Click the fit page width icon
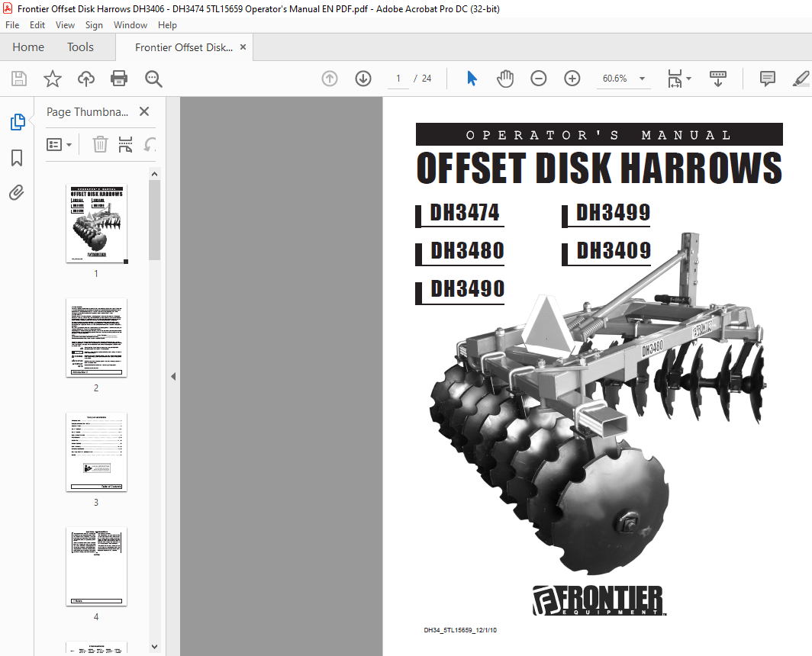Screen dimensions: 812x656 [675, 79]
